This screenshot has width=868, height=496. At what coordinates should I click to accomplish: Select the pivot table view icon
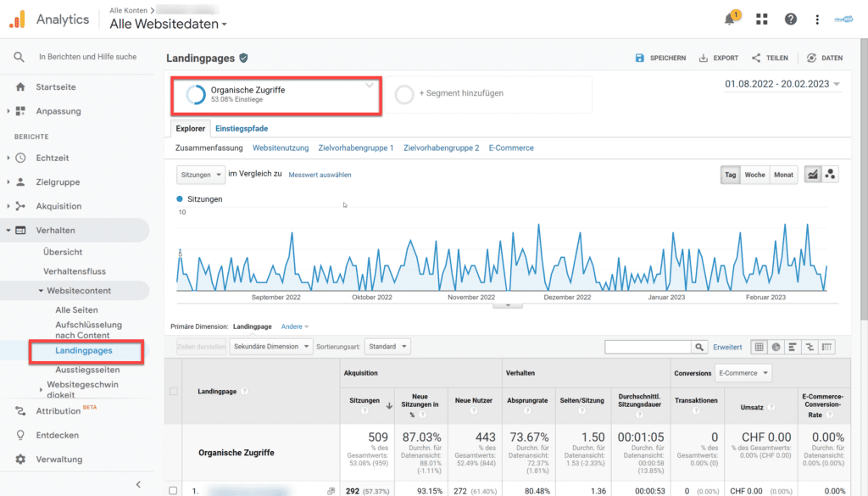pyautogui.click(x=826, y=347)
